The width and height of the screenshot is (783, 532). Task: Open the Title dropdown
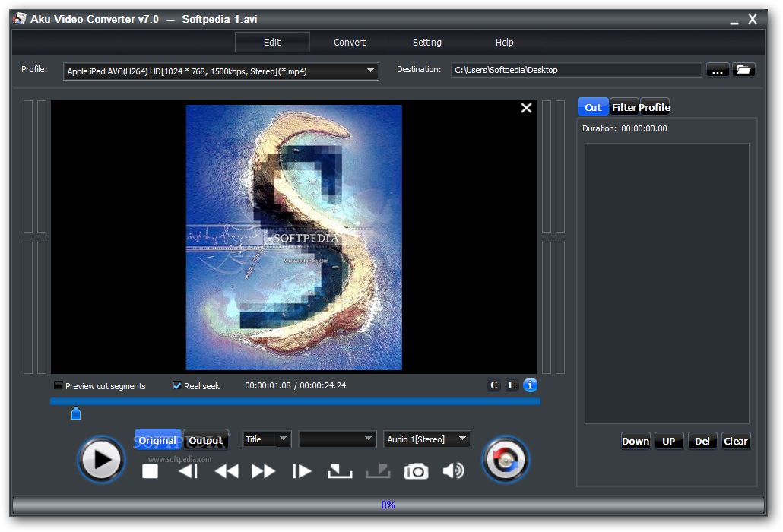pyautogui.click(x=266, y=439)
